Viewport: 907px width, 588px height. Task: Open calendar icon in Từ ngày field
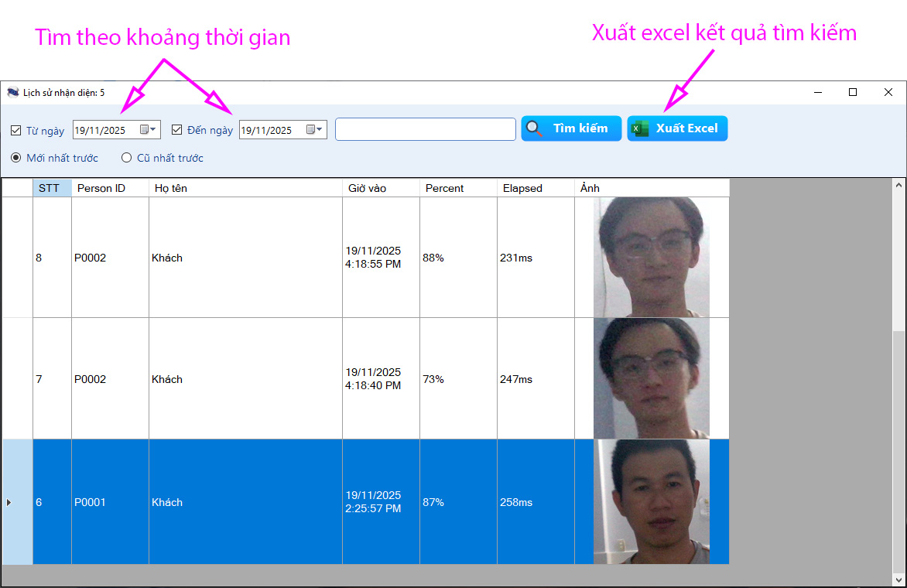(x=148, y=130)
